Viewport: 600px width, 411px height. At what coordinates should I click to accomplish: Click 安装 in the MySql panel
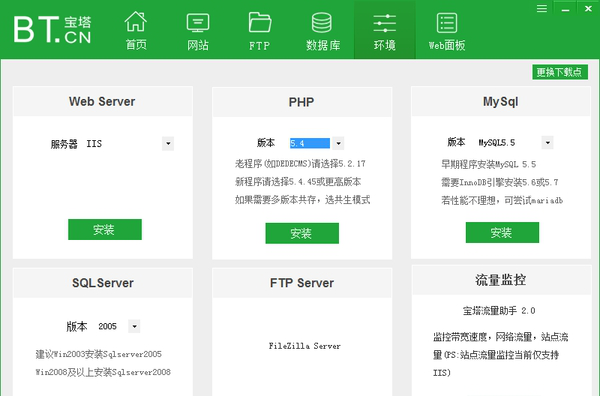point(501,233)
